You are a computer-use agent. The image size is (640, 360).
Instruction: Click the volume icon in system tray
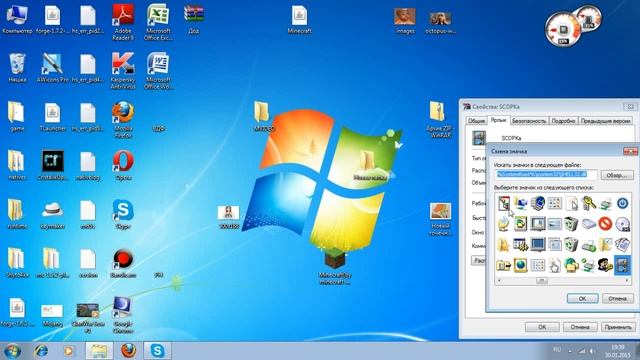pos(591,351)
